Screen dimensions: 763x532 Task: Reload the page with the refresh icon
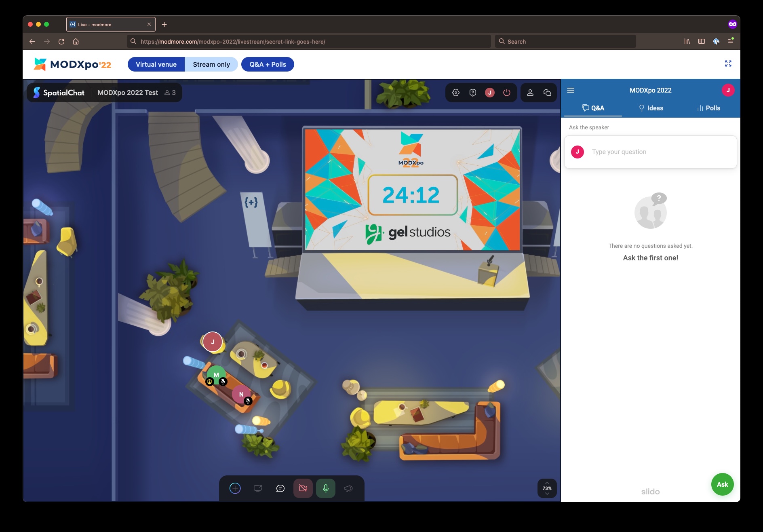coord(61,41)
